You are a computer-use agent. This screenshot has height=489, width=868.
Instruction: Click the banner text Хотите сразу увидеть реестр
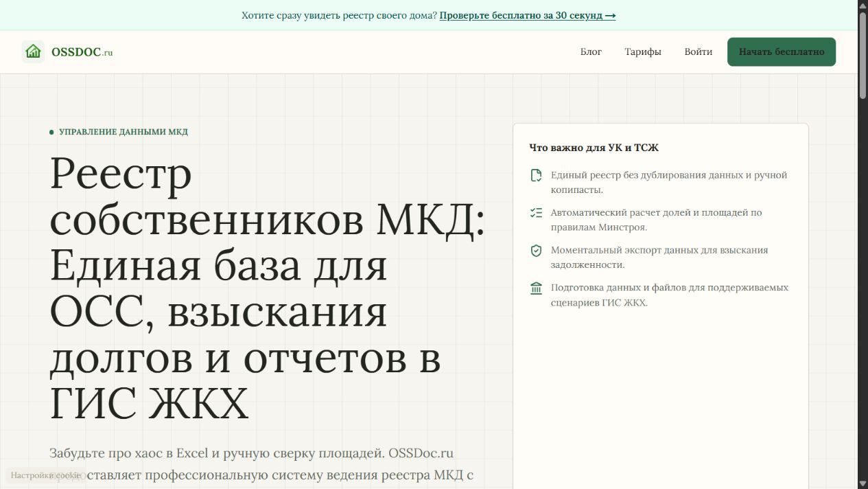[x=339, y=15]
